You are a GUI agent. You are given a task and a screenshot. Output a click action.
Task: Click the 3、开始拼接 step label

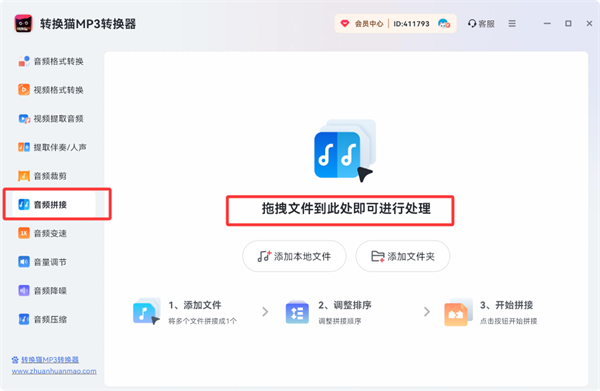coord(507,305)
